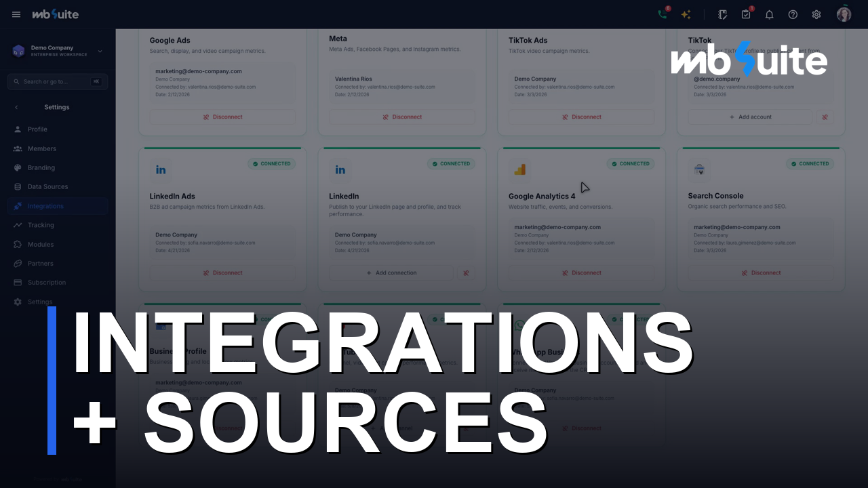
Task: Disconnect the Google Analytics 4 integration
Action: 582,273
